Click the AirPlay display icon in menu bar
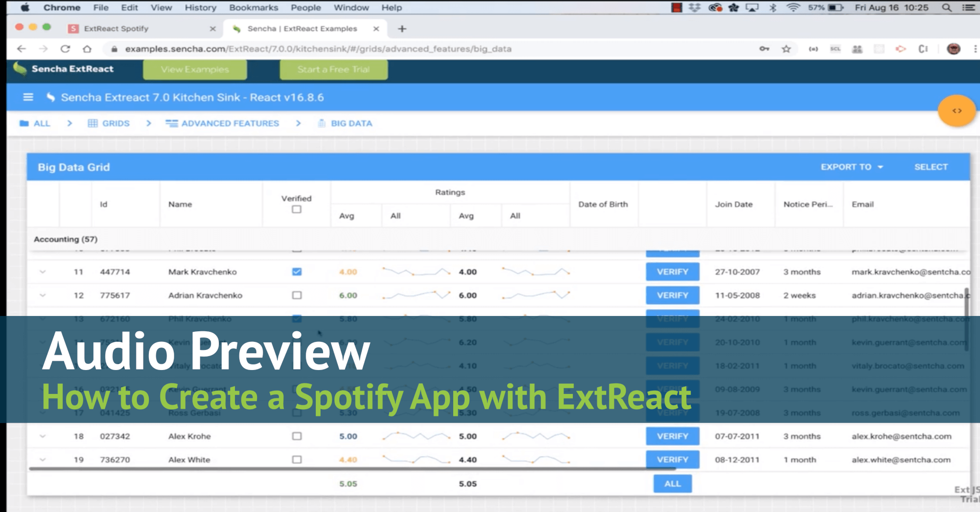Screen dimensions: 980x512 [752, 8]
